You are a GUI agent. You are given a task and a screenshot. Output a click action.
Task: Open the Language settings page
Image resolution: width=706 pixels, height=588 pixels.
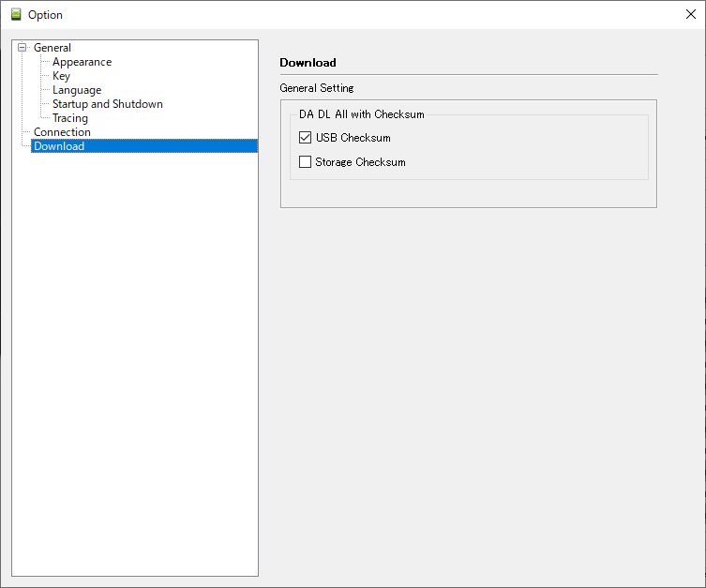tap(77, 90)
